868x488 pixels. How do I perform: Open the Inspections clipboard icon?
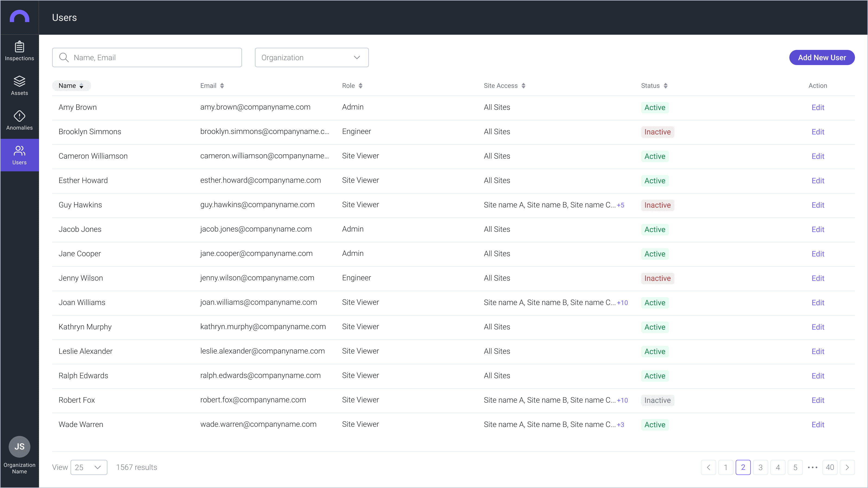tap(19, 47)
